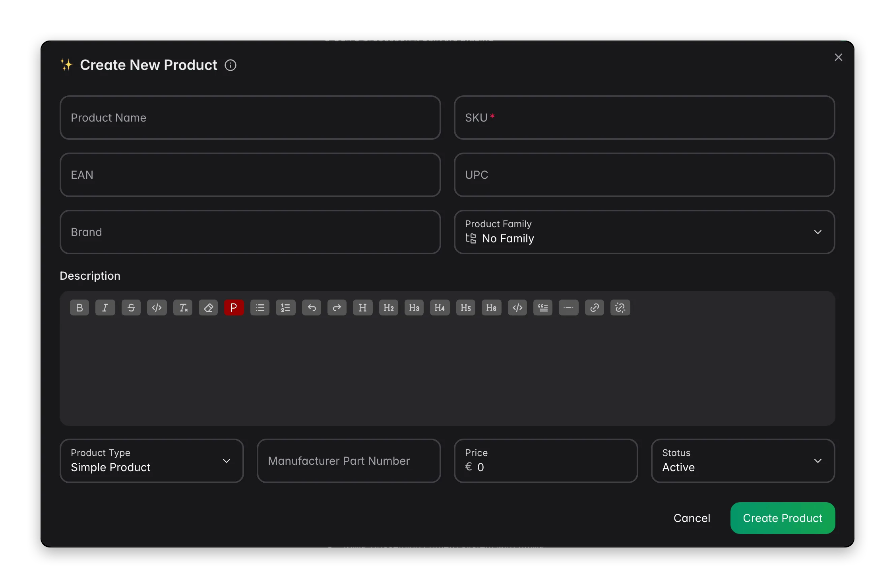Insert a code block
This screenshot has height=588, width=895.
(517, 308)
